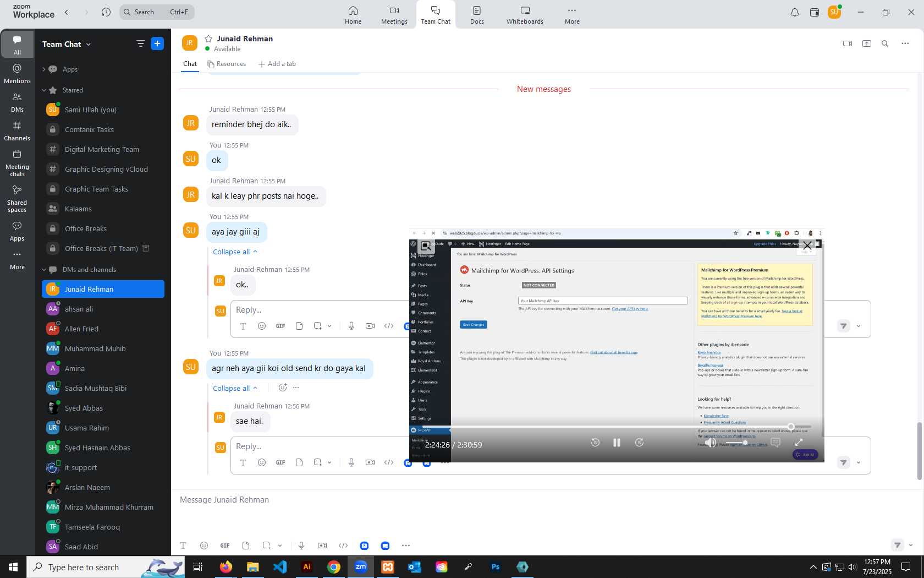
Task: Expand the Apps section in chat list
Action: (44, 69)
